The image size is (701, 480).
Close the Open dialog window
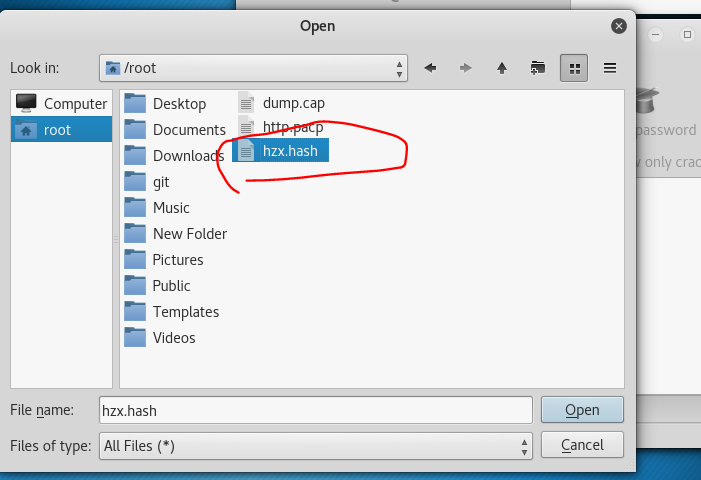click(x=621, y=26)
